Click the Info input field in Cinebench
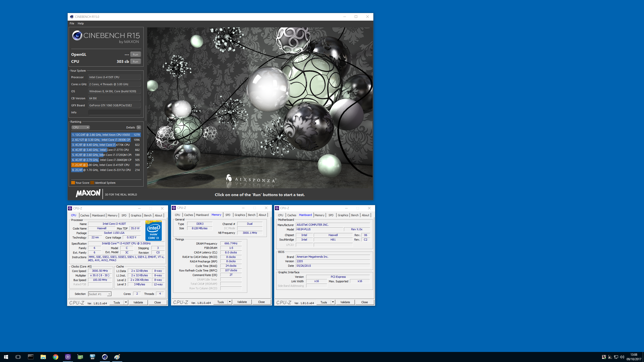This screenshot has width=644, height=362. pos(114,112)
